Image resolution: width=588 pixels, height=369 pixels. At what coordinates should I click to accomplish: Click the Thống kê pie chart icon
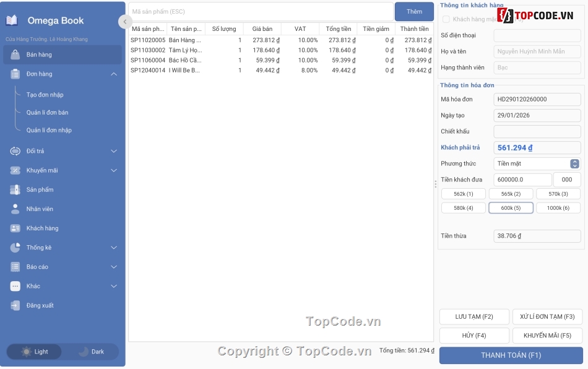tap(15, 248)
